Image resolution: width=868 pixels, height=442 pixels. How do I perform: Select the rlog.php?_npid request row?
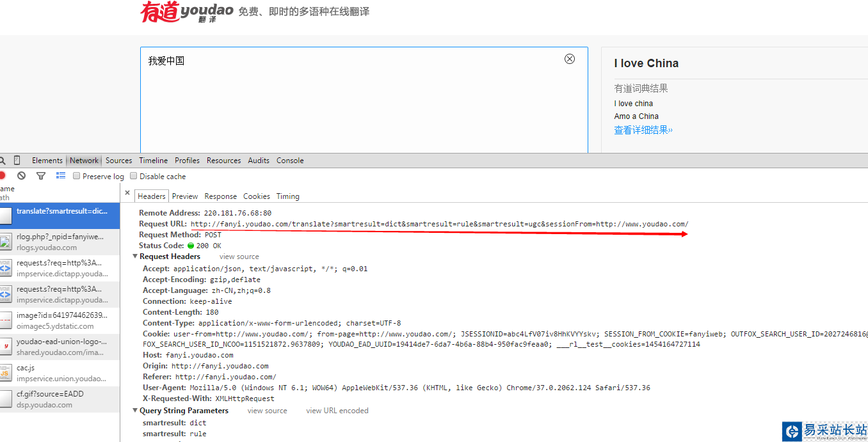pyautogui.click(x=60, y=242)
